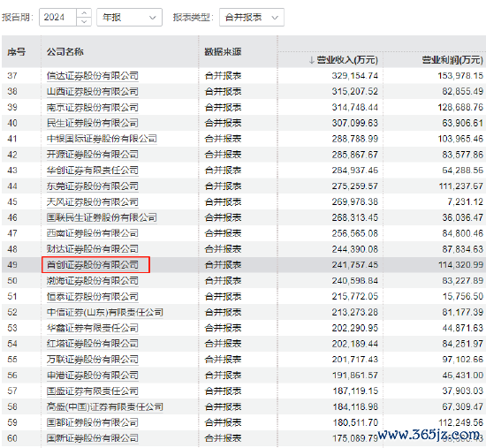Select revenue value 202,290.95
The image size is (486, 448).
coord(355,328)
